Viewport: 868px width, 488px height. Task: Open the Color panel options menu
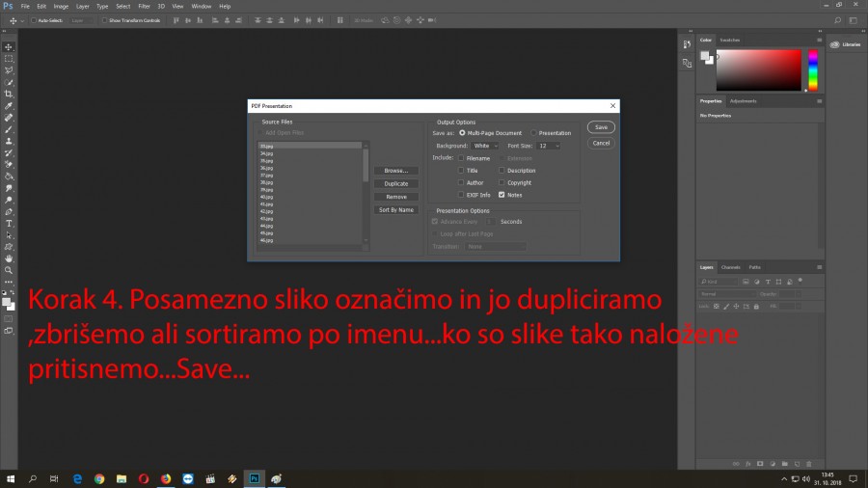tap(819, 40)
